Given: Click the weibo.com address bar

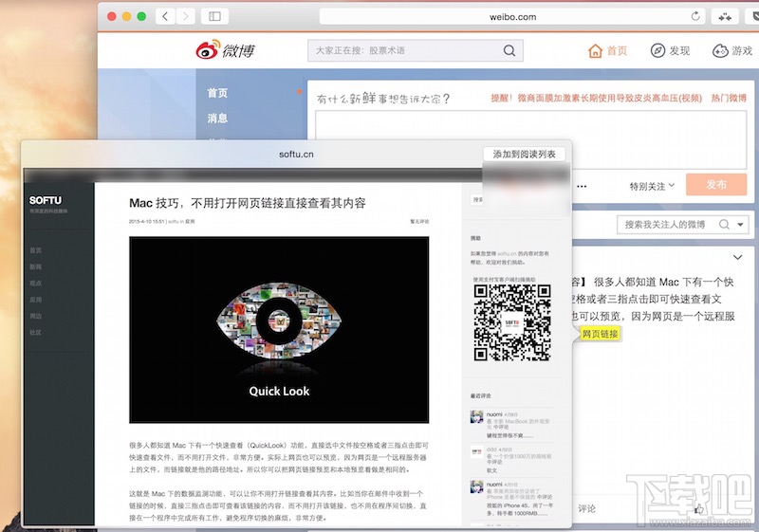Looking at the screenshot, I should [512, 16].
